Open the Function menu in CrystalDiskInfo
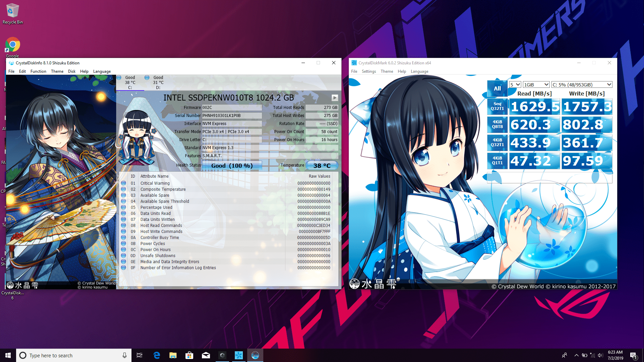This screenshot has width=644, height=362. tap(38, 71)
